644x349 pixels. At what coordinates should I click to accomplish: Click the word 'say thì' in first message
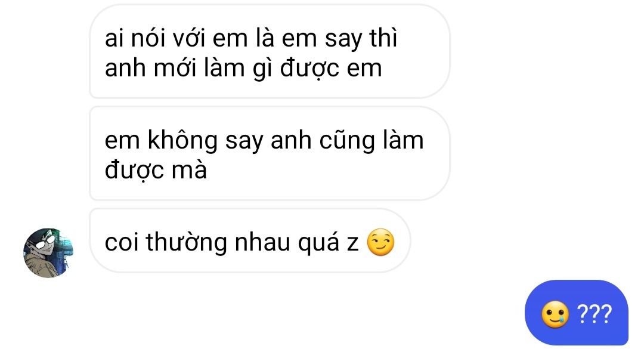pos(361,39)
